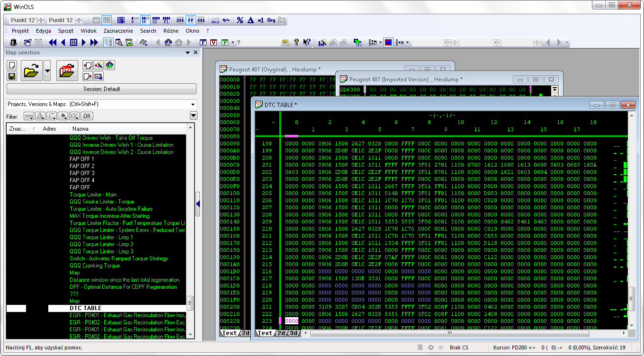644x356 pixels.
Task: Click the percent difference display icon
Action: tap(240, 20)
